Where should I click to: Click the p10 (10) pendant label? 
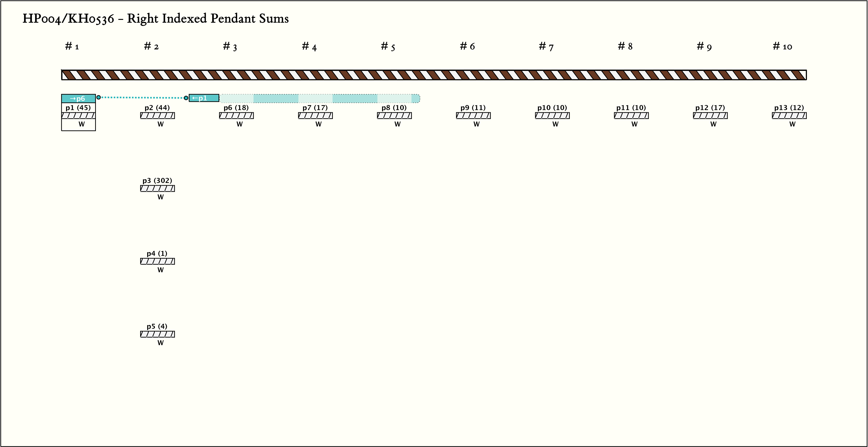coord(552,108)
